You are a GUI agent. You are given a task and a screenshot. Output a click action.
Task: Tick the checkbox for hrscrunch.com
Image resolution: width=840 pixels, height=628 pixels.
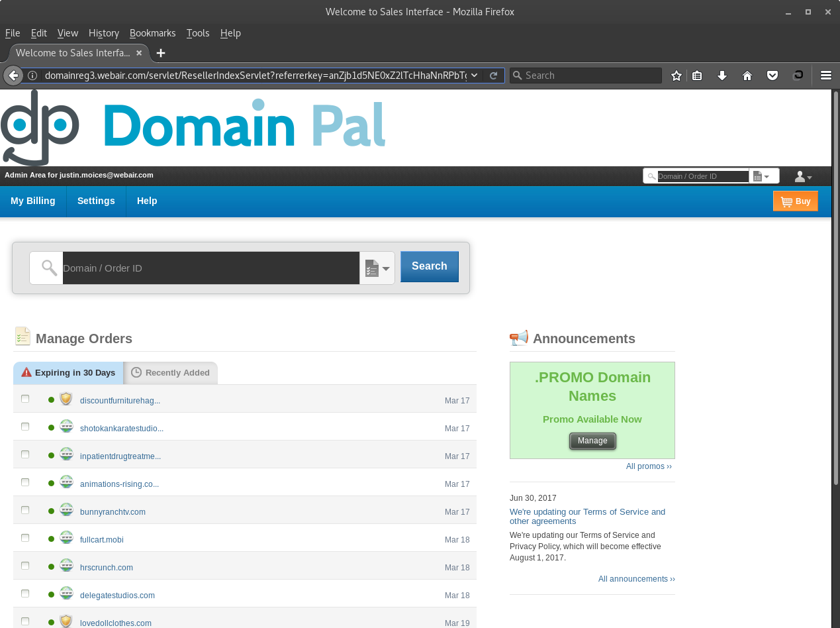[x=25, y=566]
